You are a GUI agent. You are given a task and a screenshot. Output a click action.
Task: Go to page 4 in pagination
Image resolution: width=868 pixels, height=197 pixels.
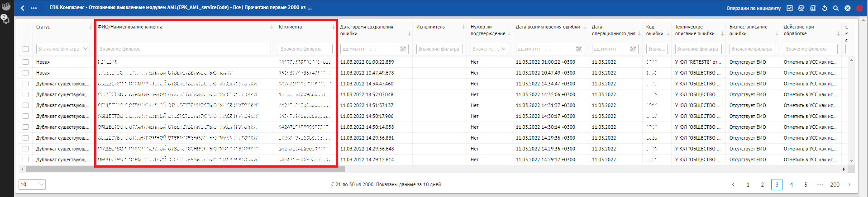click(791, 184)
